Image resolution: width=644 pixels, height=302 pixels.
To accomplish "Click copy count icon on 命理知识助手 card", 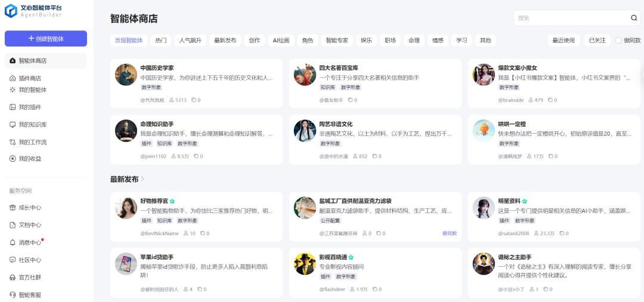I will pyautogui.click(x=196, y=156).
